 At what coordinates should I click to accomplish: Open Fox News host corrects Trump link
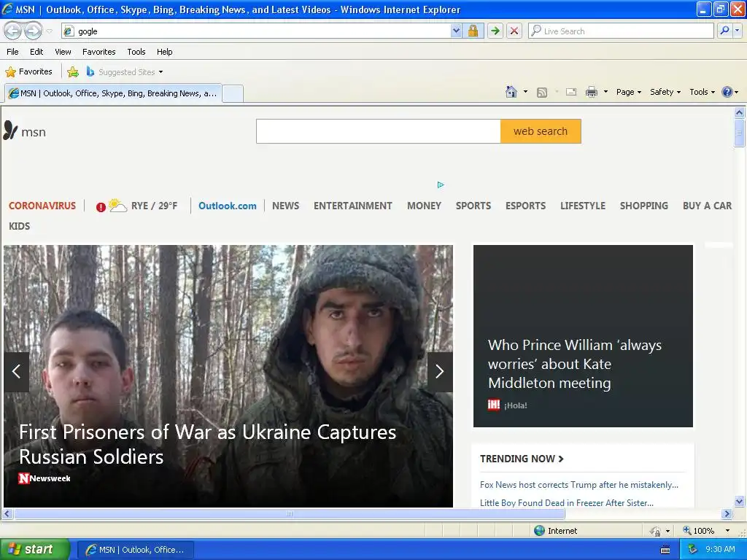click(x=578, y=485)
